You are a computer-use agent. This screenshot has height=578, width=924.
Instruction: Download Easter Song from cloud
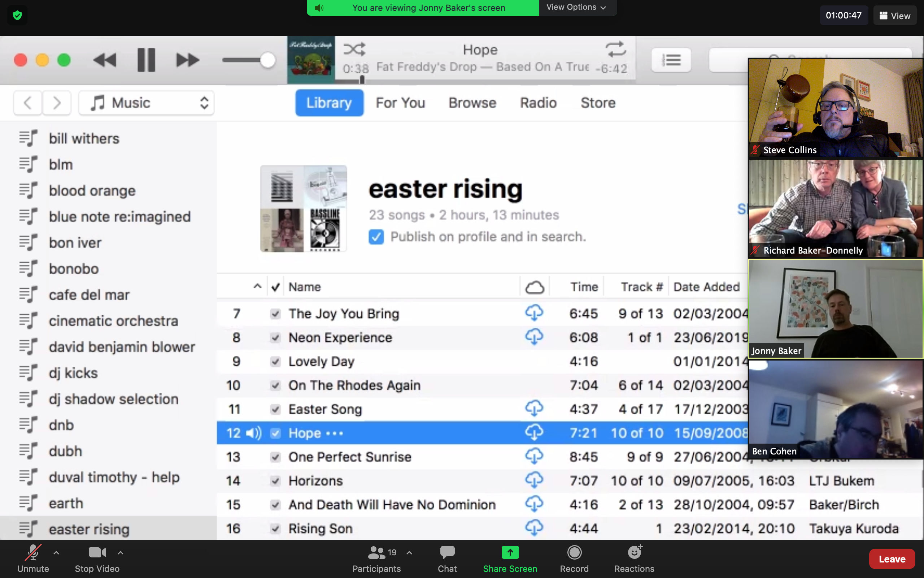(x=534, y=408)
